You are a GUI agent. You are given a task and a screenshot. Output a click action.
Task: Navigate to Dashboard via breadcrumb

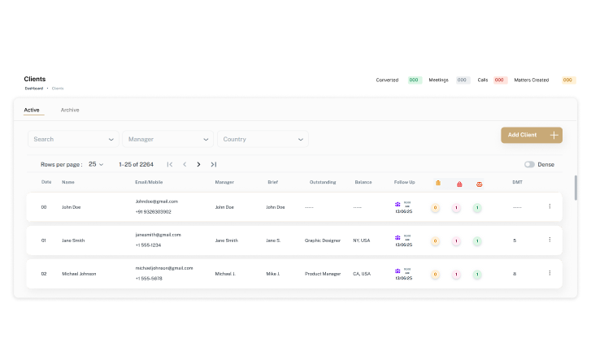tap(33, 88)
